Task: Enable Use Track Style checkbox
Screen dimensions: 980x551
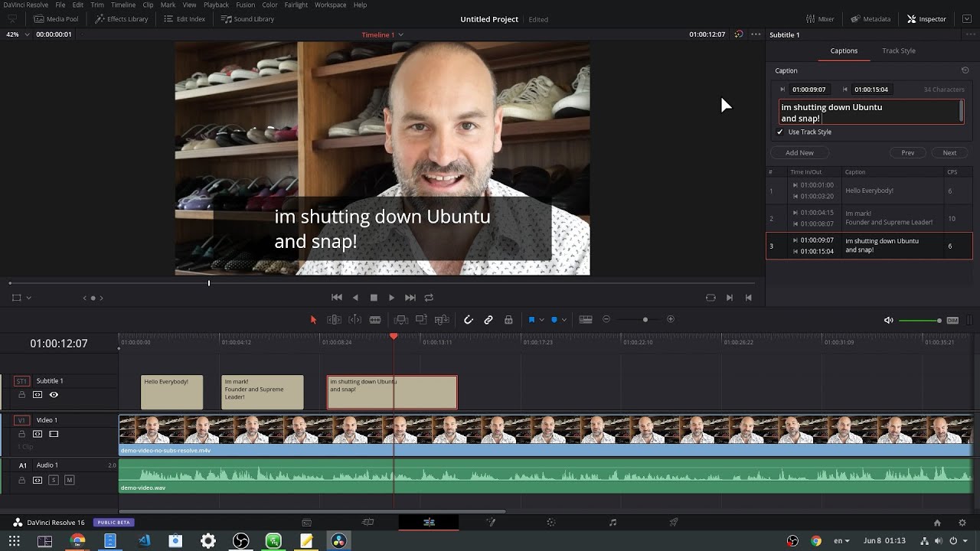Action: pyautogui.click(x=780, y=132)
